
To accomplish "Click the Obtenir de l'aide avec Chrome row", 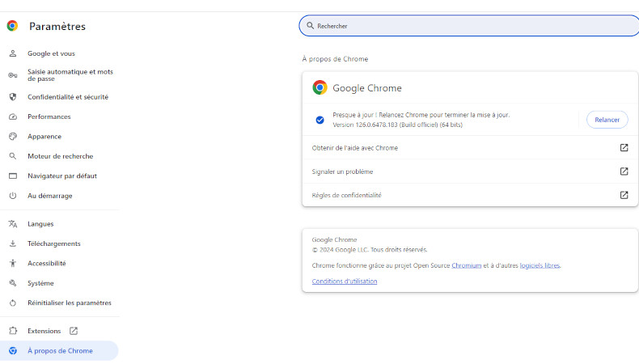I will (x=470, y=147).
